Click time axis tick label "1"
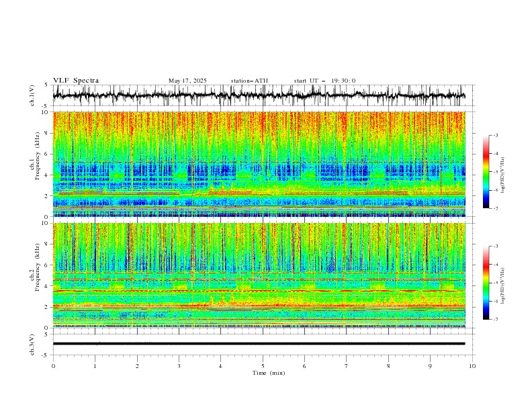Screen dimensions: 532x411 [x=95, y=366]
